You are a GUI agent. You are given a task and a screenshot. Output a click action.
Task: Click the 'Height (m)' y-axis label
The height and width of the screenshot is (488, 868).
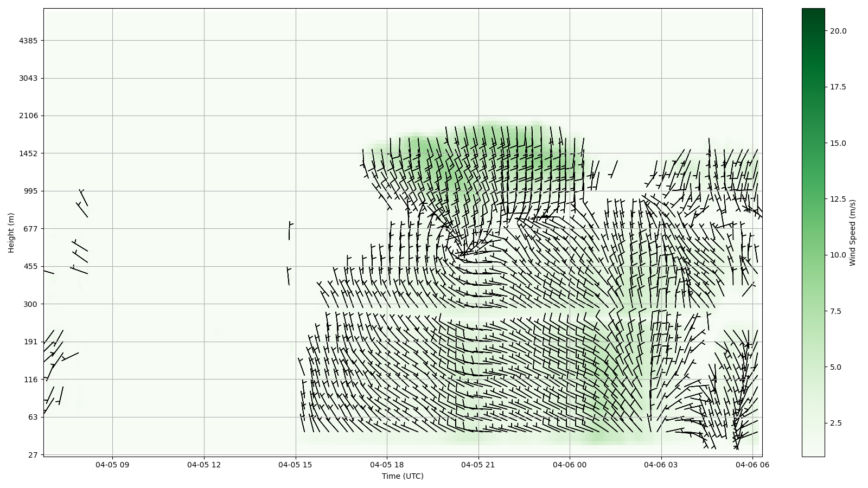tap(11, 233)
